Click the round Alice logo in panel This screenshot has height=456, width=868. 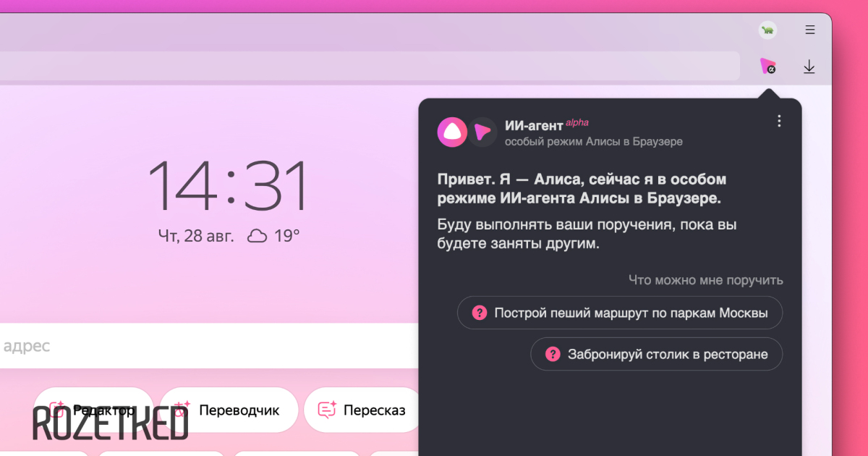point(452,132)
